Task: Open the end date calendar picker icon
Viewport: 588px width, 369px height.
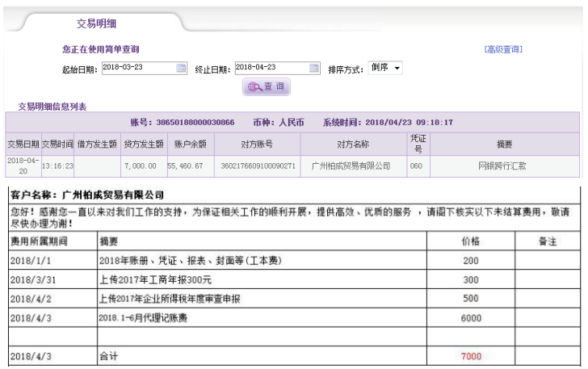Action: [x=314, y=69]
